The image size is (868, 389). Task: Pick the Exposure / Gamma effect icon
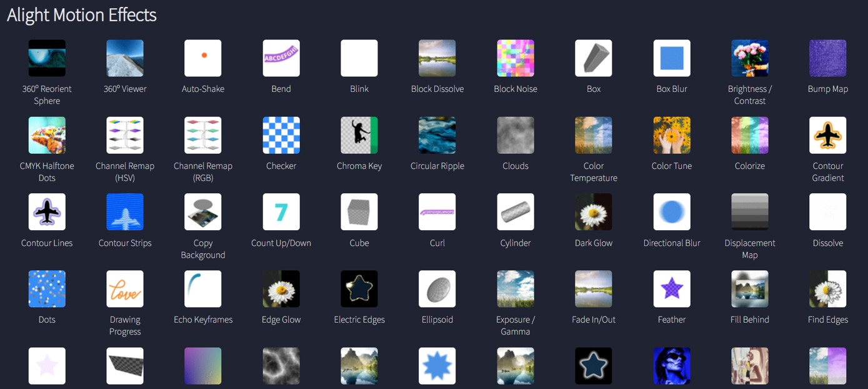click(516, 289)
